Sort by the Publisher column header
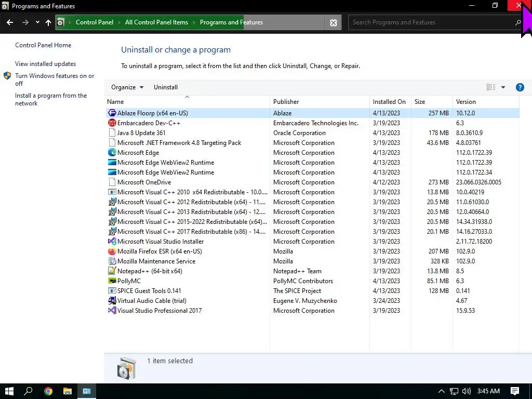 (x=320, y=102)
